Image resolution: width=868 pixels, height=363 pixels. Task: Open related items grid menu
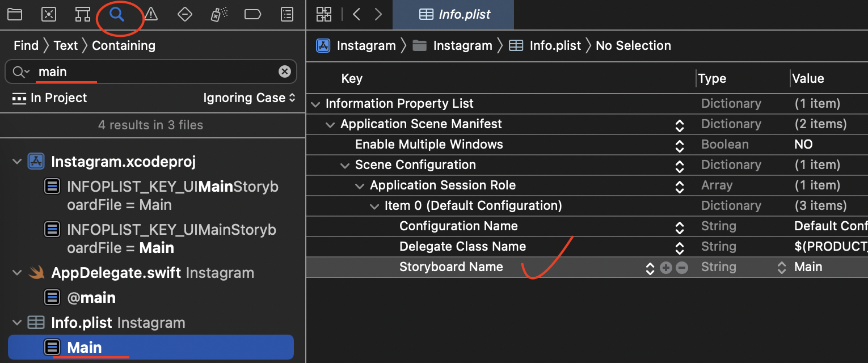coord(324,15)
